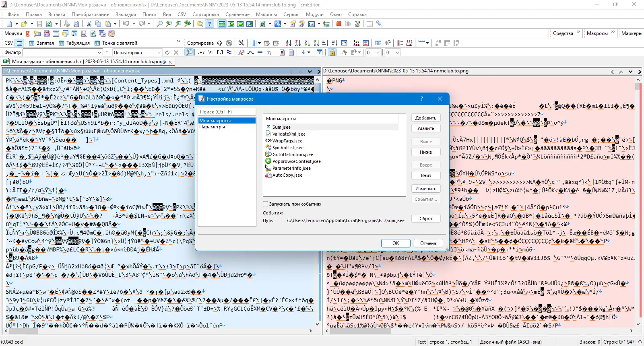Click the red Stop macro icon

pyautogui.click(x=339, y=24)
